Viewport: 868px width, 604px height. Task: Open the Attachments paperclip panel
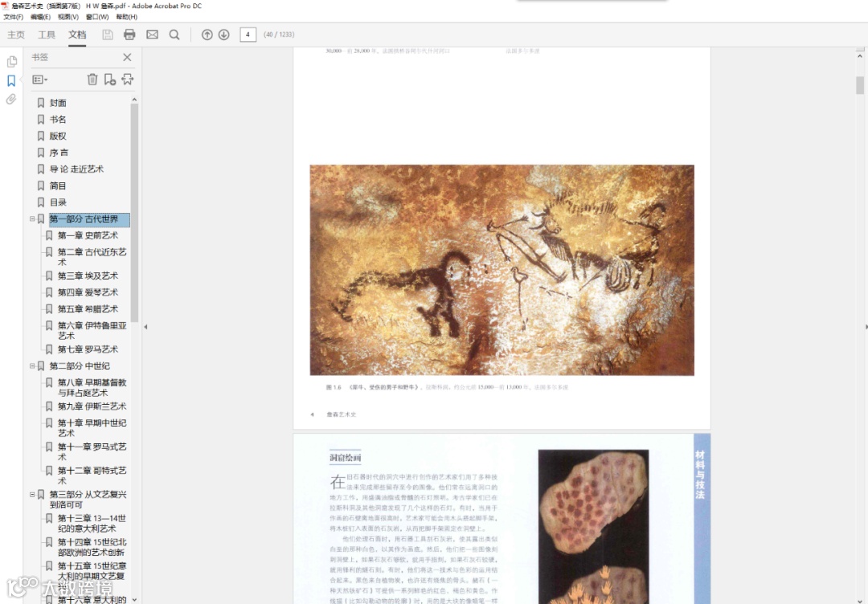tap(11, 100)
